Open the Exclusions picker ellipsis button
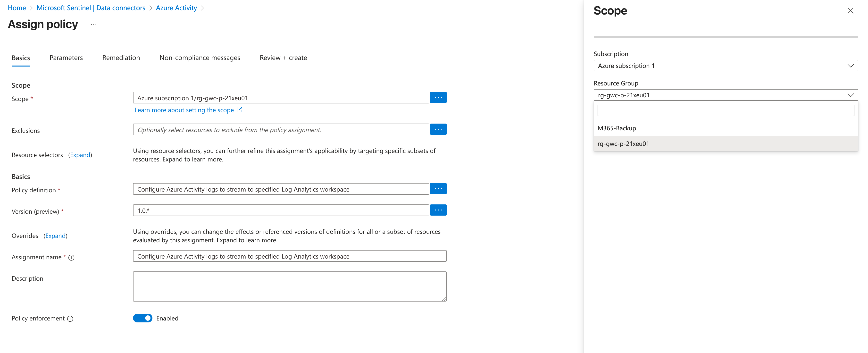Image resolution: width=868 pixels, height=353 pixels. coord(438,129)
